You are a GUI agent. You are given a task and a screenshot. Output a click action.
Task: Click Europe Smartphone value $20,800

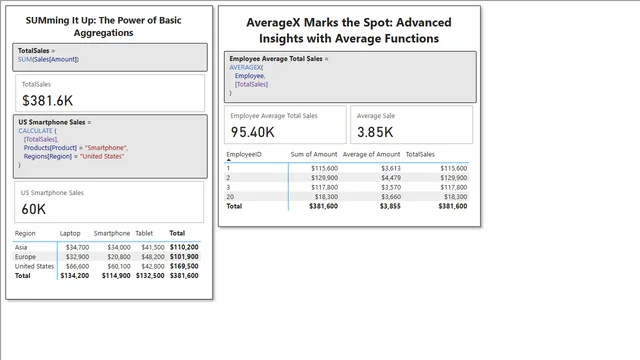coord(119,257)
